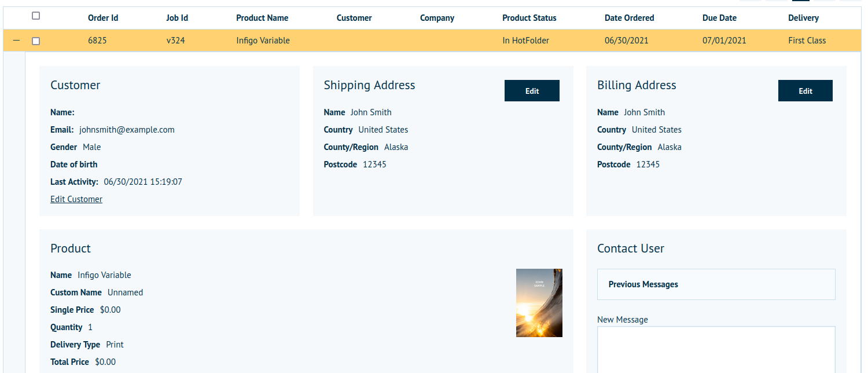Edit the Billing Address

tap(805, 91)
